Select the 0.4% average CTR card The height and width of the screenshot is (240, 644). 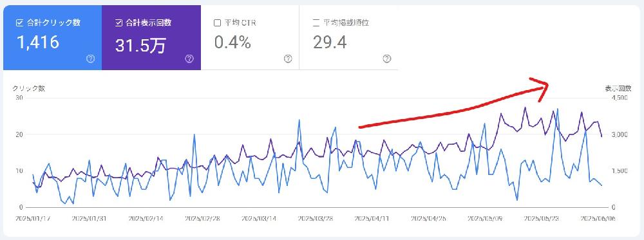[250, 38]
